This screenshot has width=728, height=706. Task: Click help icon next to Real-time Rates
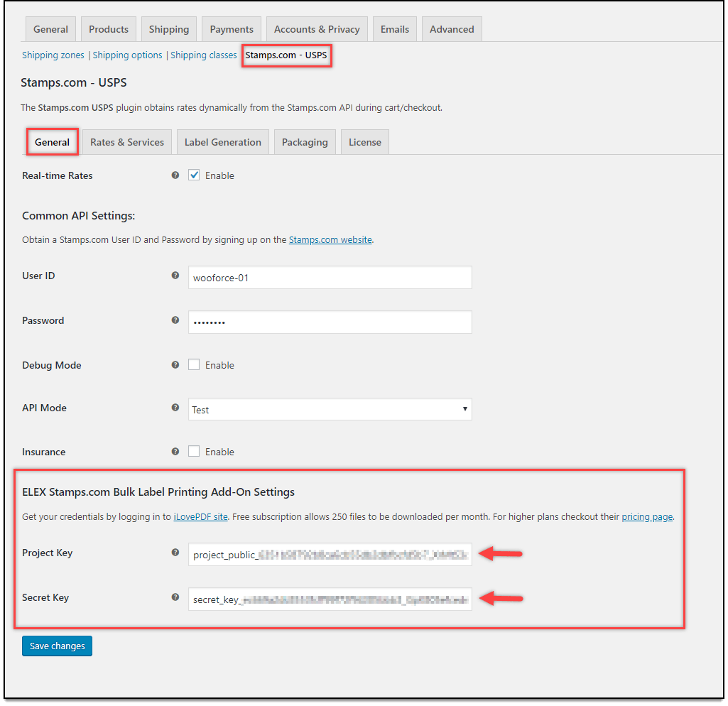tap(175, 175)
